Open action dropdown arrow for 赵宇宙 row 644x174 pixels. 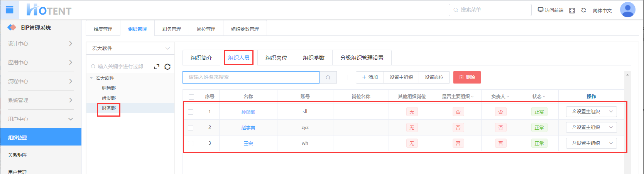point(611,127)
